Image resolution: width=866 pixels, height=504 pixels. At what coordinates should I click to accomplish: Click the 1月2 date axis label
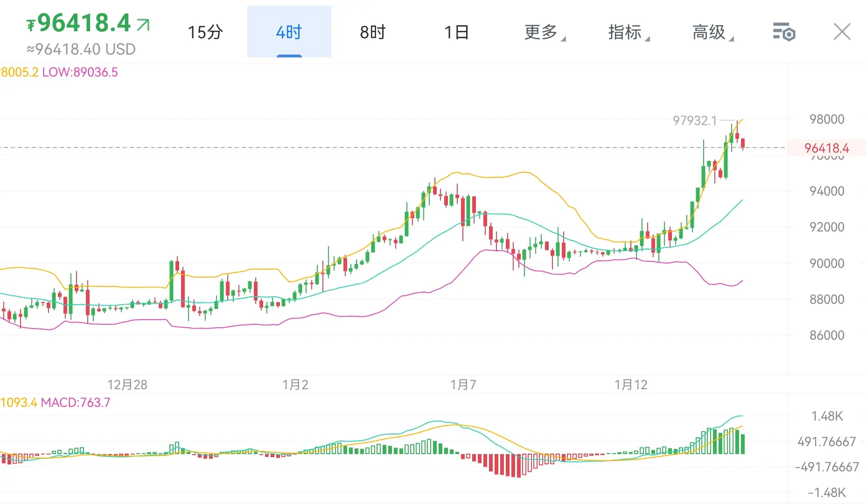coord(295,385)
